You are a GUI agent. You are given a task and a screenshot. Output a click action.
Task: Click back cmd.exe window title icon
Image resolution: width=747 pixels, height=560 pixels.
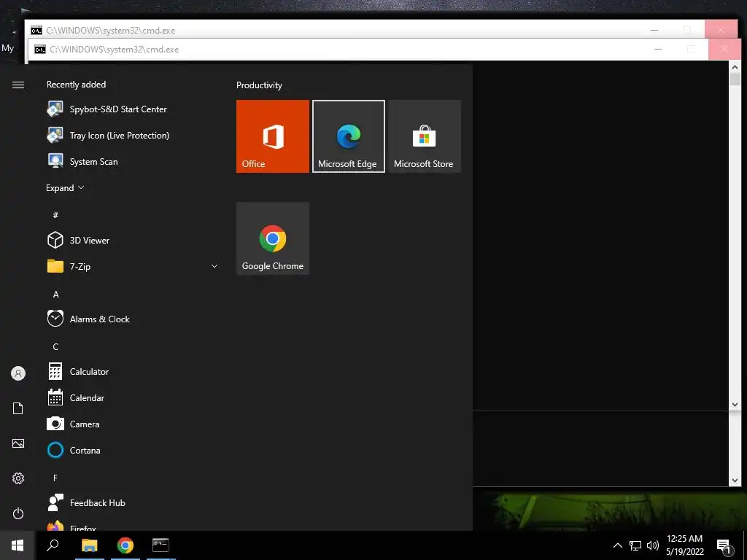[x=36, y=31]
